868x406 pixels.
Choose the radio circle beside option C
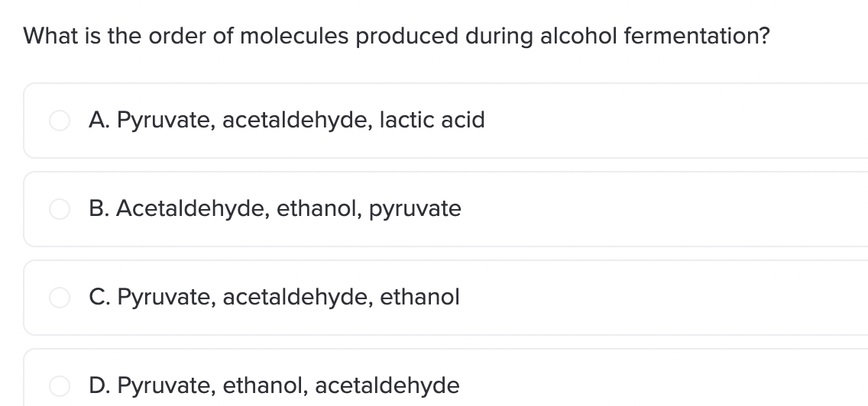pyautogui.click(x=60, y=298)
